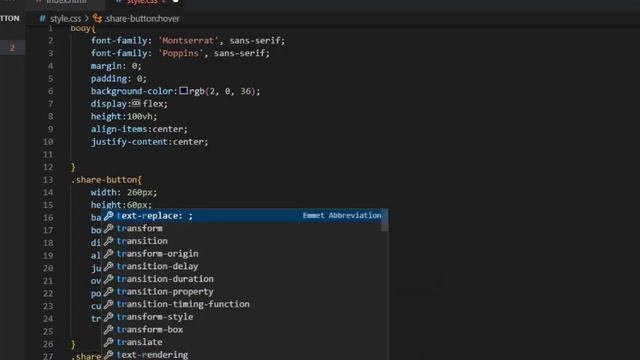Click the CSS hash icon in breadcrumb

(x=42, y=19)
